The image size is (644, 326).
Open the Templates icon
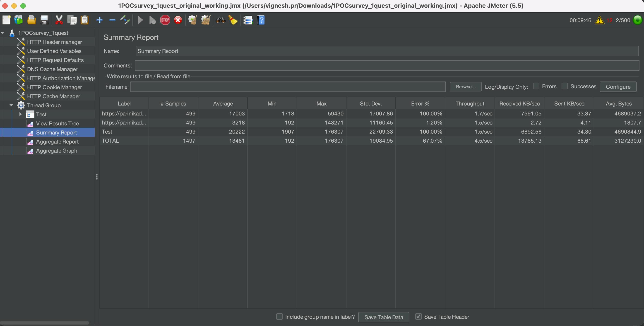[x=19, y=20]
